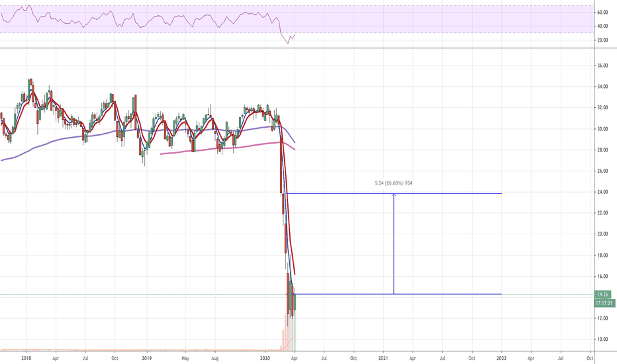Image resolution: width=617 pixels, height=364 pixels.
Task: Click the RSI scale value 40.00
Action: 602,26
